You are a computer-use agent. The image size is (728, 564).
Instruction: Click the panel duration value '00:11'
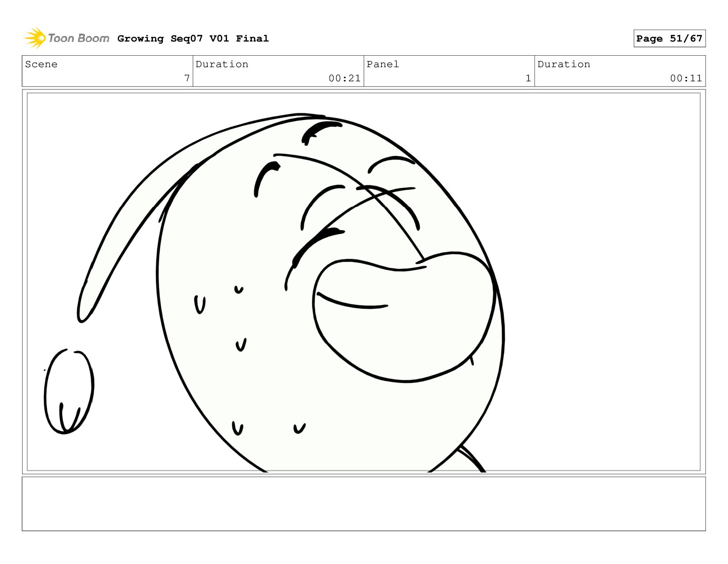[x=686, y=78]
